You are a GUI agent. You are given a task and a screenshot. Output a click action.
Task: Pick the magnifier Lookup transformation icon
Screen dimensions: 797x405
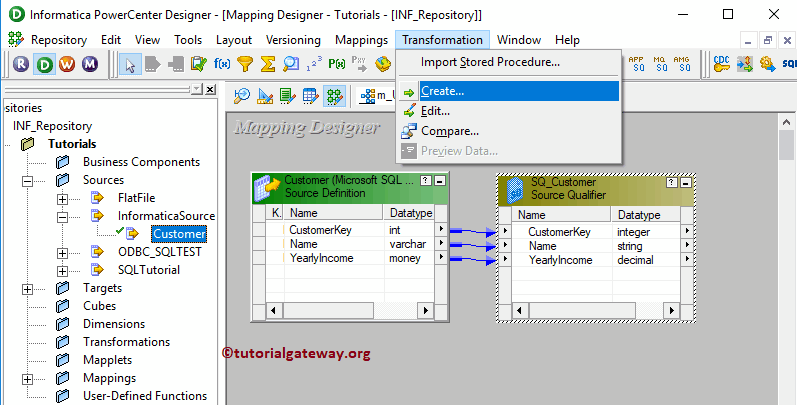(x=291, y=64)
